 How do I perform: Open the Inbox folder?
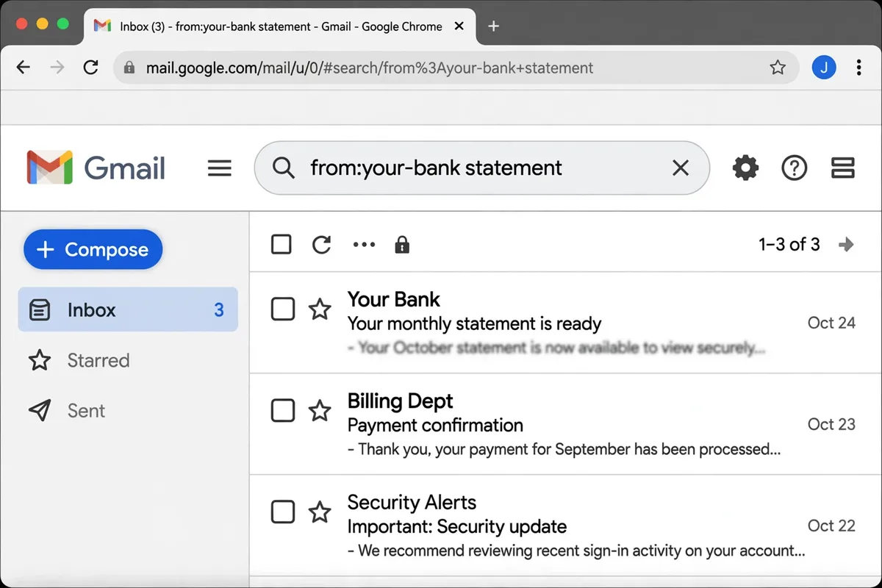(128, 309)
